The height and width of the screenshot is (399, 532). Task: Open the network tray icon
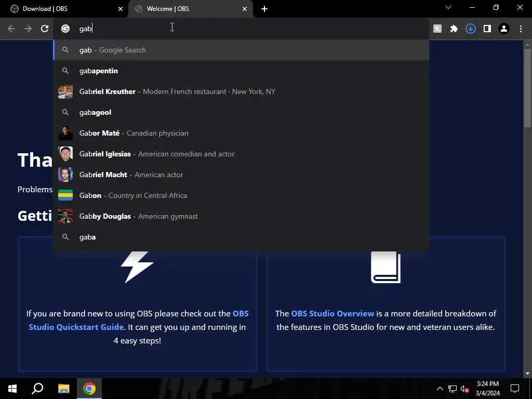(x=453, y=389)
